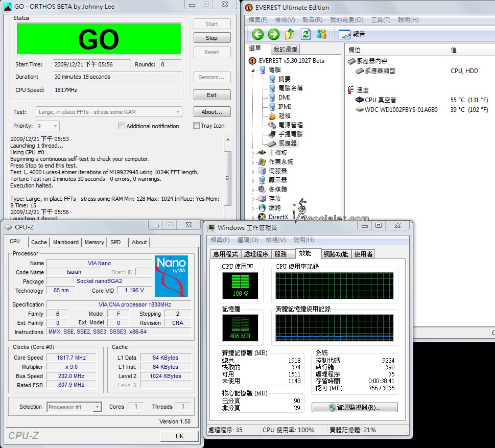
Task: Expand the 伺服器 server node in EVEREST
Action: pos(253,171)
